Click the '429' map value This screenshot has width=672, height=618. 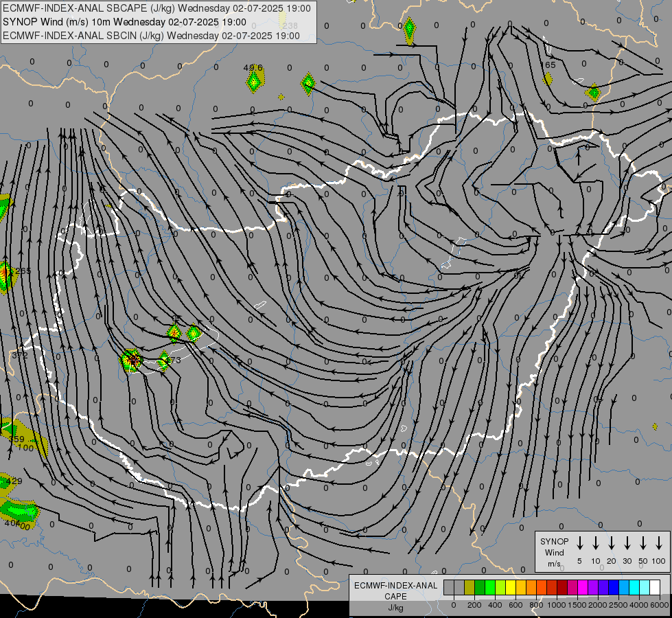click(14, 481)
